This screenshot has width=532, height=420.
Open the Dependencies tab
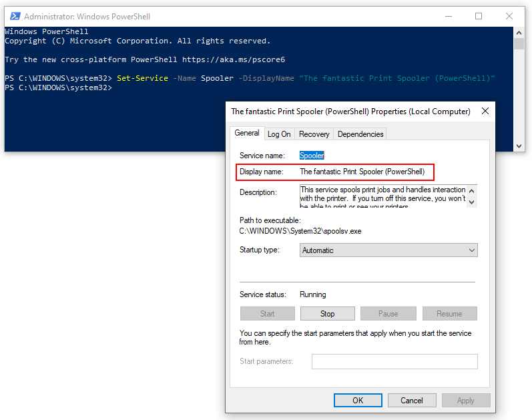[360, 134]
